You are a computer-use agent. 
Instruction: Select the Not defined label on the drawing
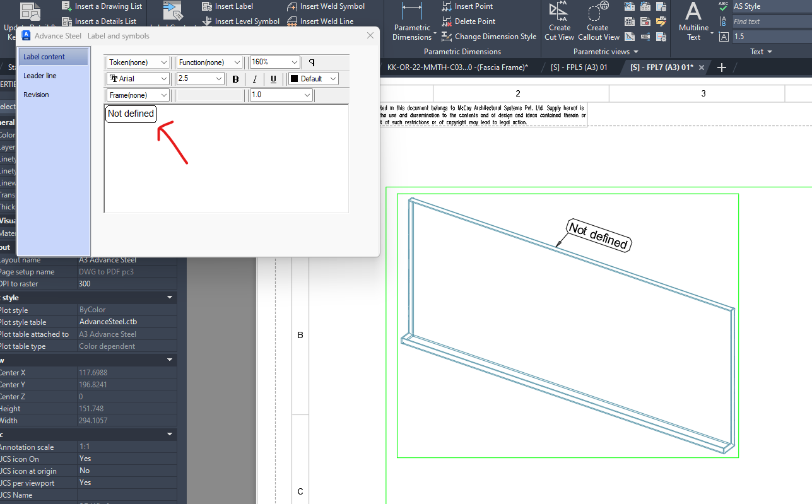pos(598,235)
